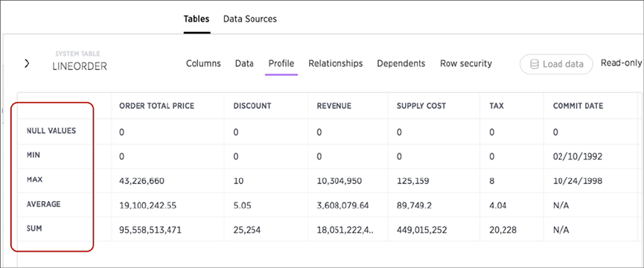Image resolution: width=644 pixels, height=268 pixels.
Task: Select the Profile tab
Action: 281,63
